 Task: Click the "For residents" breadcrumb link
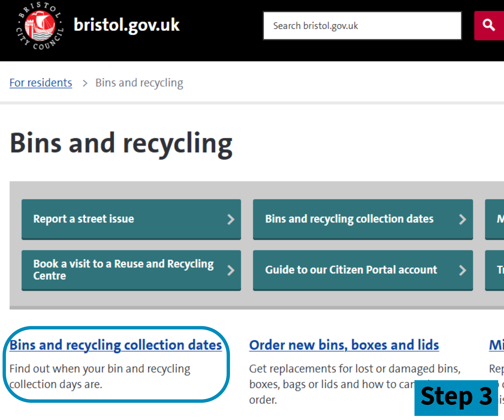point(40,83)
